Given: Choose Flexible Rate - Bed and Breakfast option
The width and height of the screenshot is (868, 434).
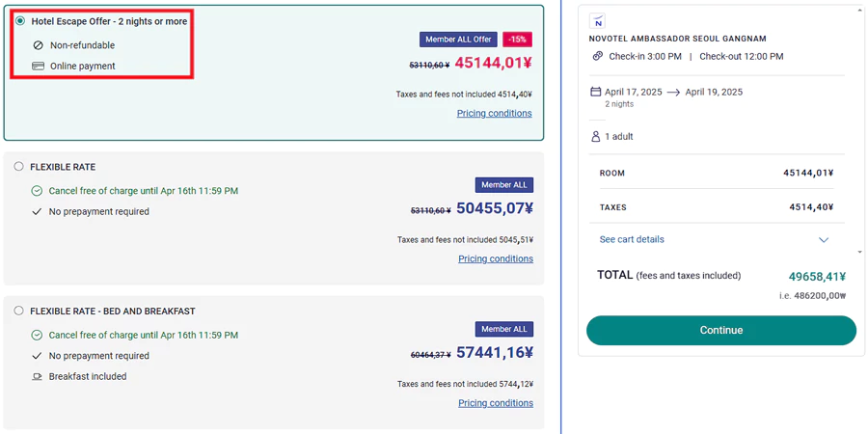Looking at the screenshot, I should 18,312.
